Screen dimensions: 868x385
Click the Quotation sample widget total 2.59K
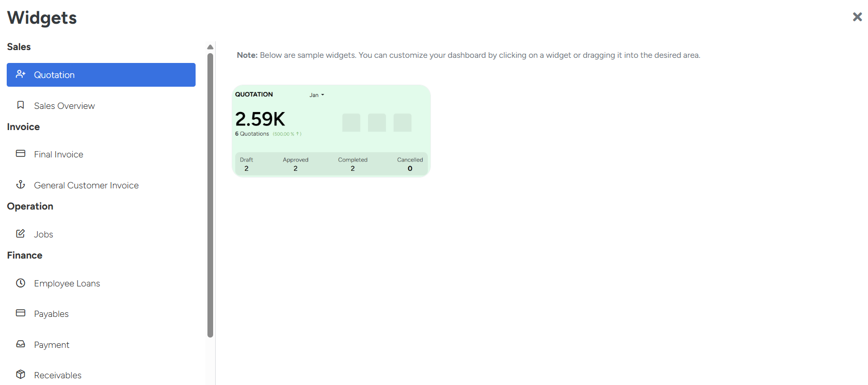pyautogui.click(x=260, y=119)
